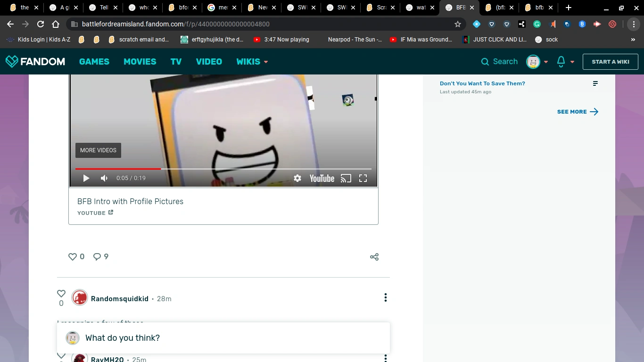Click the SEE MORE link
The height and width of the screenshot is (362, 644).
point(578,112)
